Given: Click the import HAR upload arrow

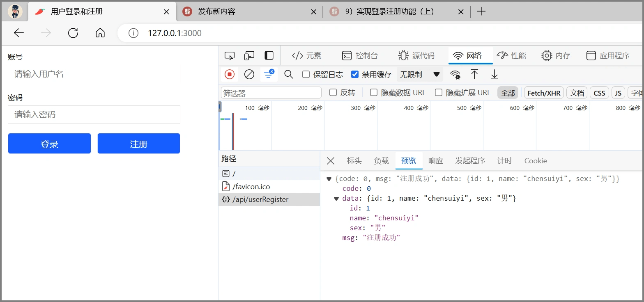Looking at the screenshot, I should (474, 74).
